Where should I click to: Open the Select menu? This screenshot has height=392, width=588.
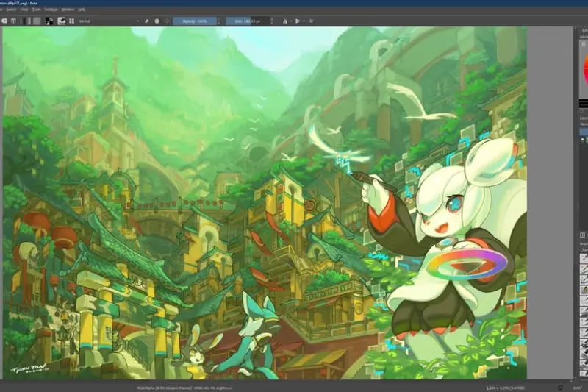(11, 10)
